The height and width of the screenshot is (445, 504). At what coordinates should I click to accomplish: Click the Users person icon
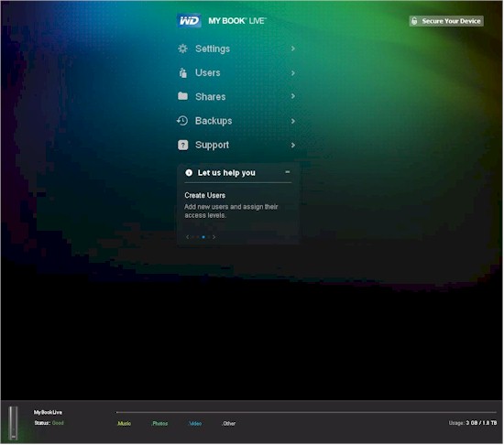pyautogui.click(x=183, y=73)
